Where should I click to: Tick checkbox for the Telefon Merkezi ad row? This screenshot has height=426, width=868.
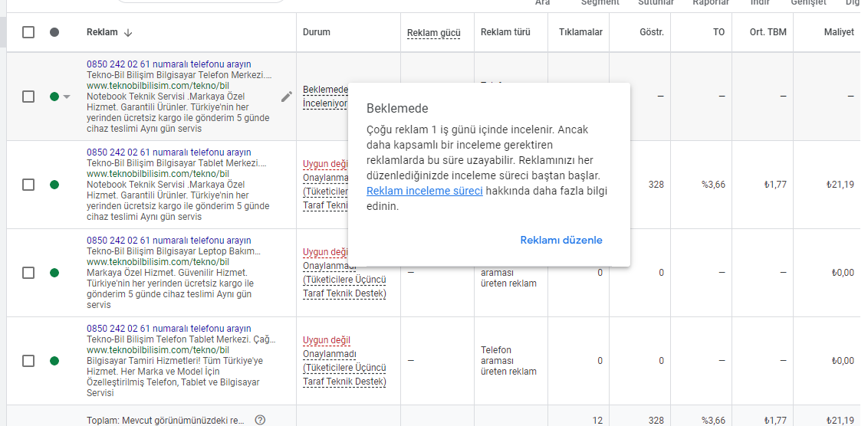28,97
